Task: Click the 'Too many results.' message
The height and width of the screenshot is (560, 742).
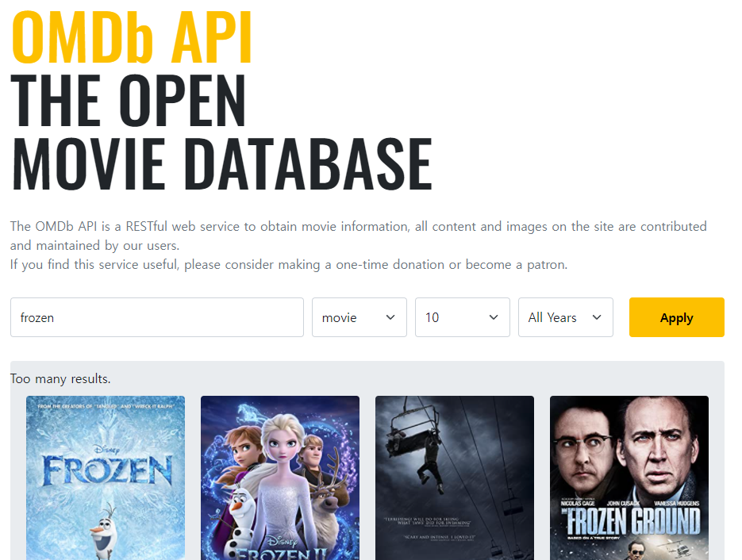Action: click(x=60, y=379)
